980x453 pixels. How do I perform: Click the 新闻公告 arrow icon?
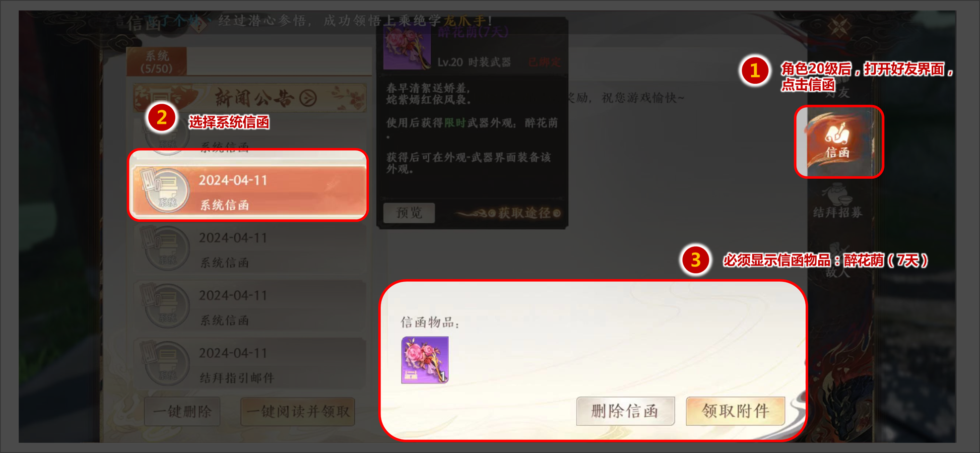pyautogui.click(x=308, y=98)
